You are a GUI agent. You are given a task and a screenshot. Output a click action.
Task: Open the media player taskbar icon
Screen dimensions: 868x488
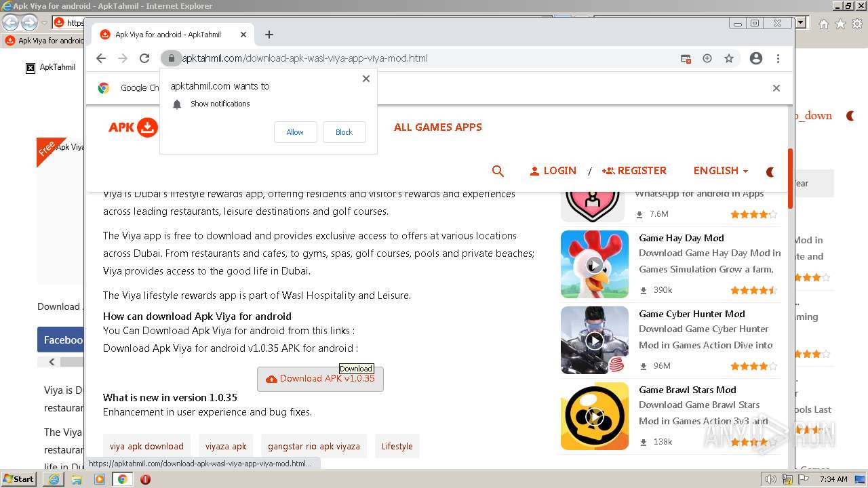point(100,479)
